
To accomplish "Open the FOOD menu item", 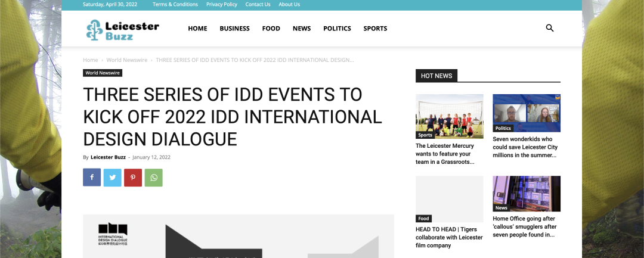I will click(271, 28).
